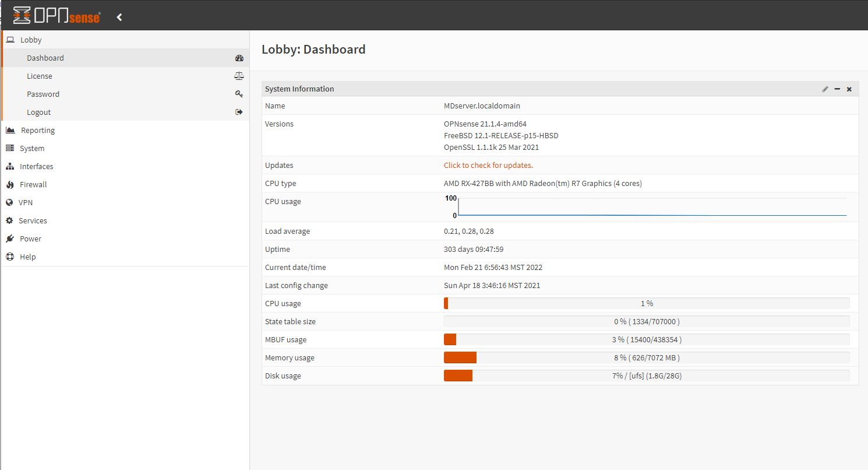Click the 'Memory usage' row label
The height and width of the screenshot is (470, 868).
[x=290, y=358]
